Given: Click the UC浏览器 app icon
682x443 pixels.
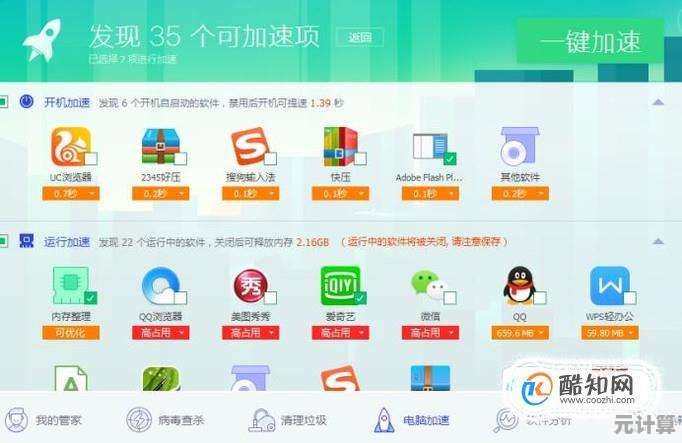Looking at the screenshot, I should tap(71, 147).
